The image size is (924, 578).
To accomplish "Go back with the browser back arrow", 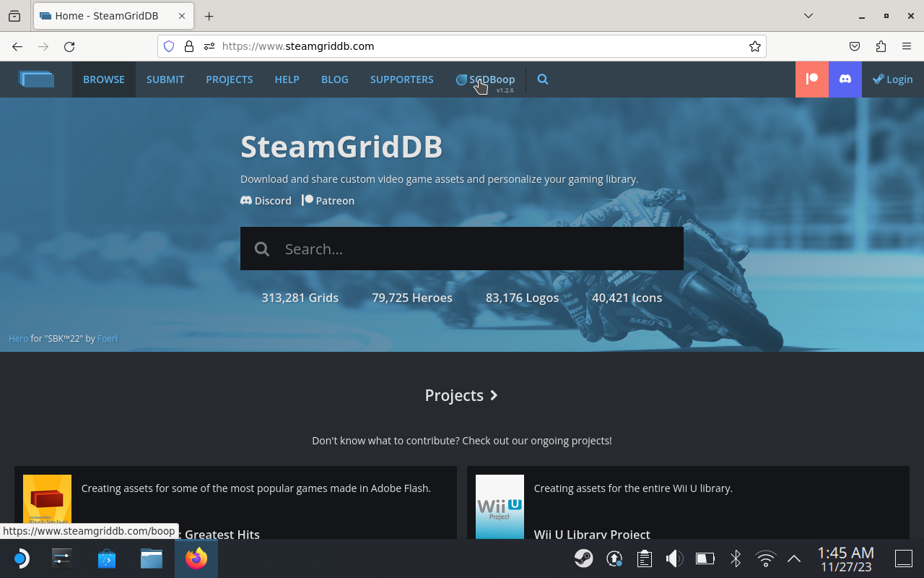I will pos(17,46).
